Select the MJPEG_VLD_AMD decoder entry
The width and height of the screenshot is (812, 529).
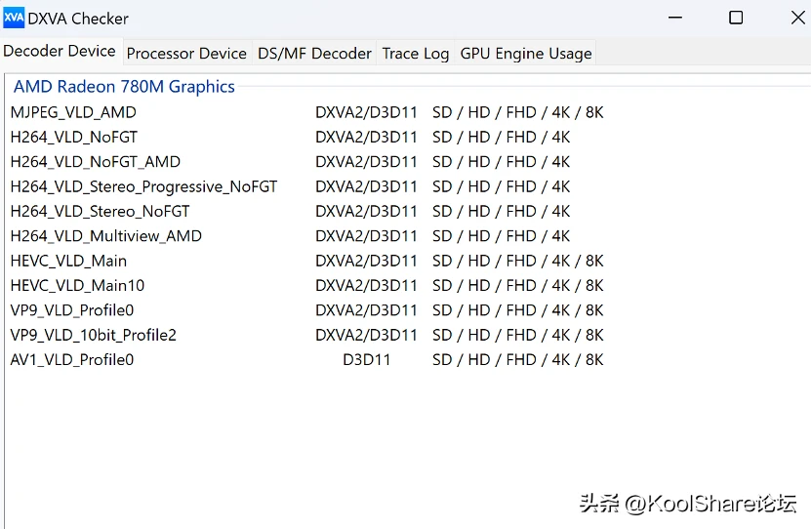coord(73,112)
